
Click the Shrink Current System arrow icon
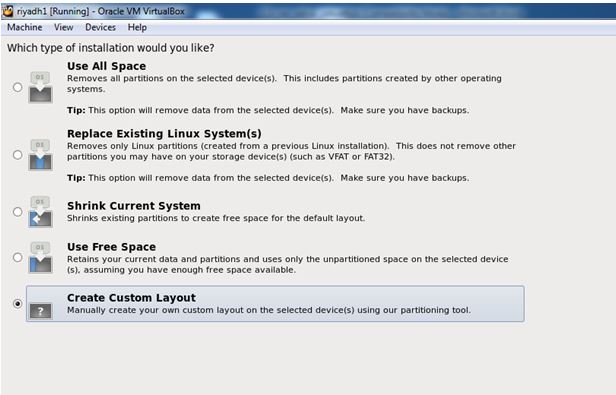pyautogui.click(x=40, y=211)
